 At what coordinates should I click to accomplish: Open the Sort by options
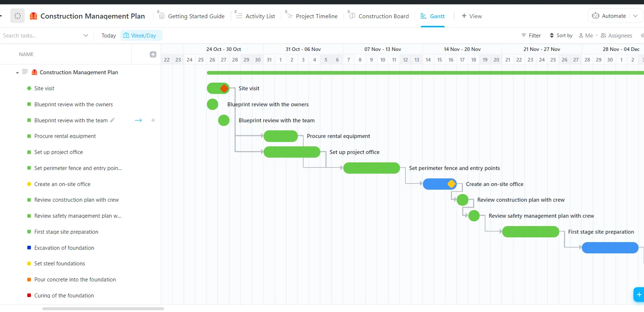(561, 35)
